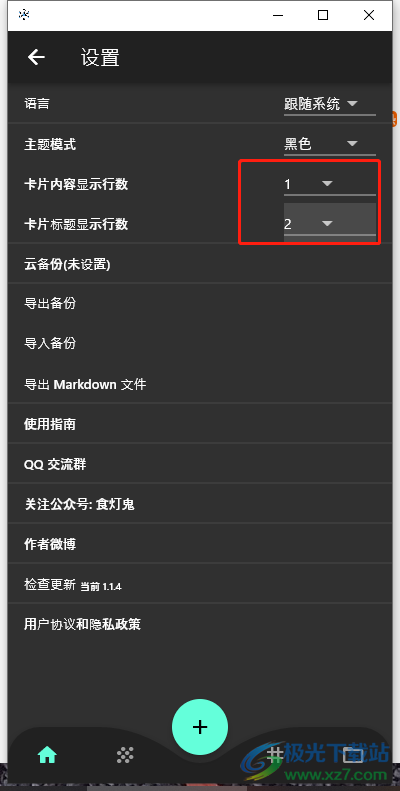Select 导出备份 export backup
The image size is (400, 791).
tap(200, 304)
